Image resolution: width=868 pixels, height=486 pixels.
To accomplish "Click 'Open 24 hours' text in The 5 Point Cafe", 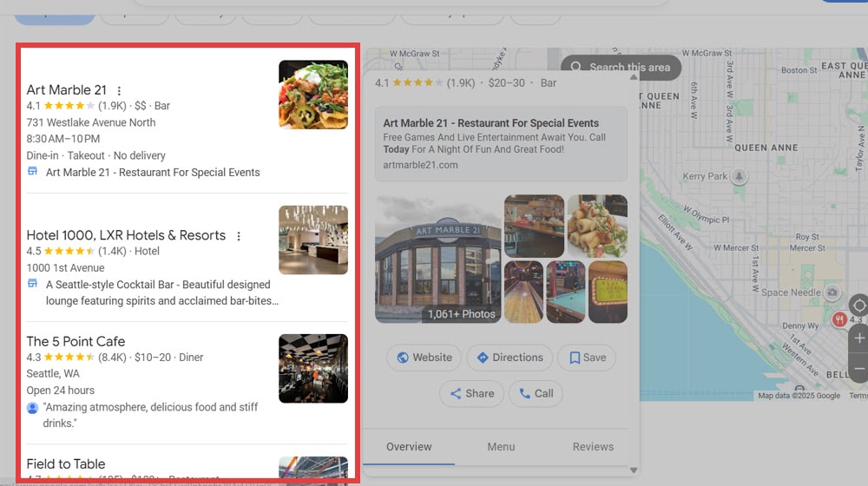I will tap(61, 391).
